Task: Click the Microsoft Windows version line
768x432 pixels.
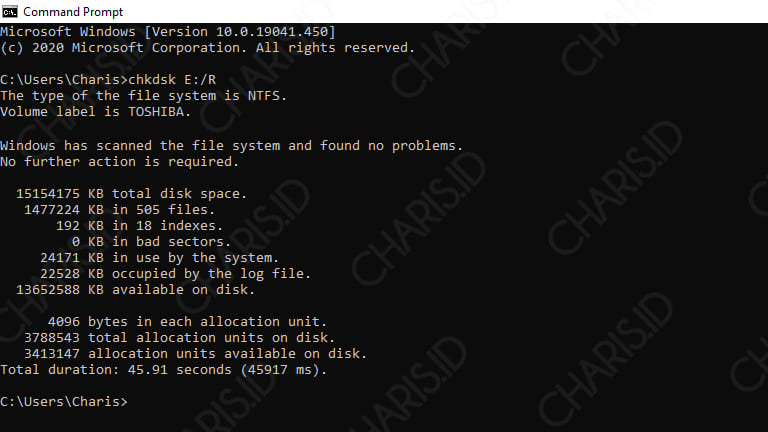Action: point(168,32)
